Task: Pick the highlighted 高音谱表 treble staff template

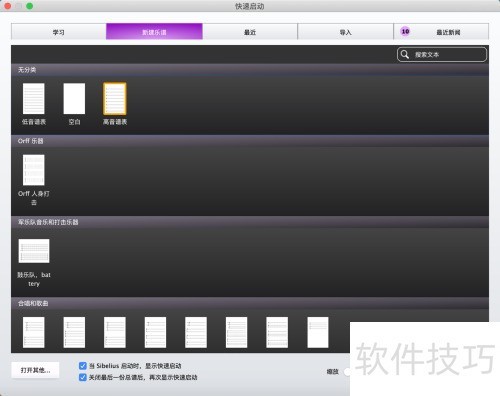Action: [115, 99]
